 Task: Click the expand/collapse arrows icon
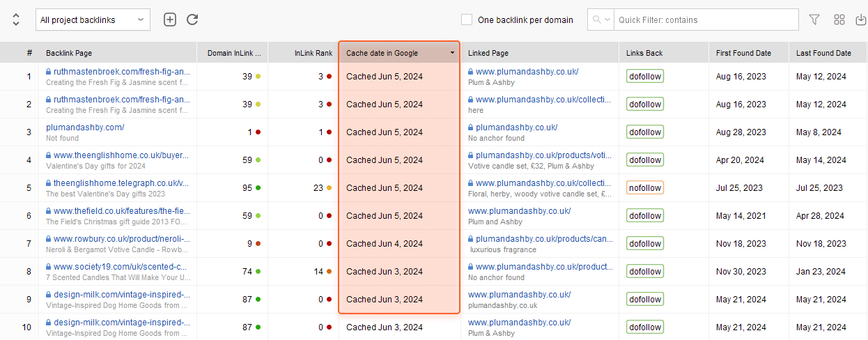(16, 20)
